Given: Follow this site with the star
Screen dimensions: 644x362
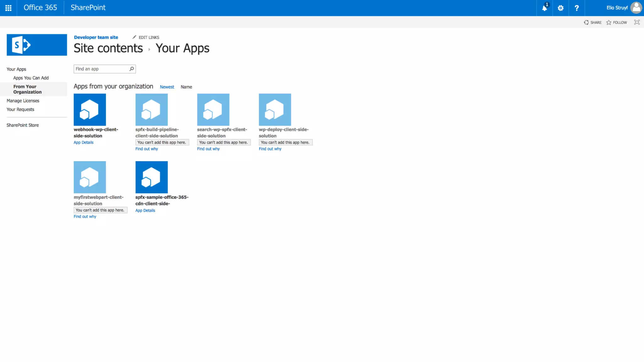Looking at the screenshot, I should click(x=617, y=22).
